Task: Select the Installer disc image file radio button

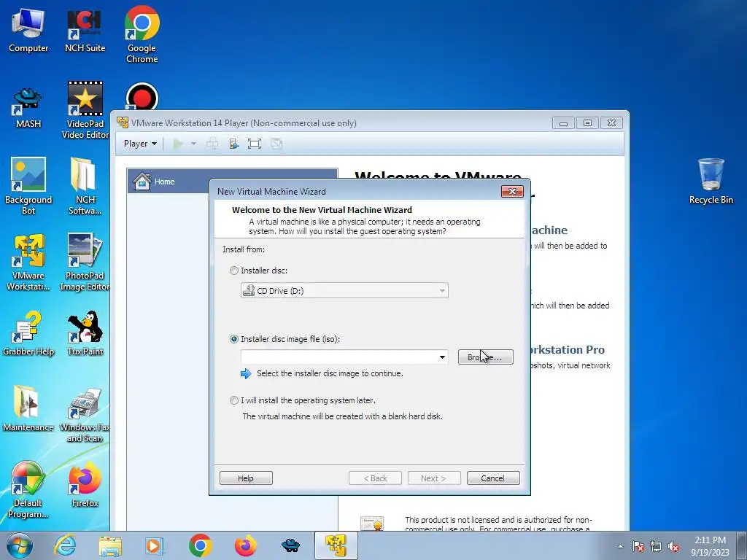Action: pos(234,339)
